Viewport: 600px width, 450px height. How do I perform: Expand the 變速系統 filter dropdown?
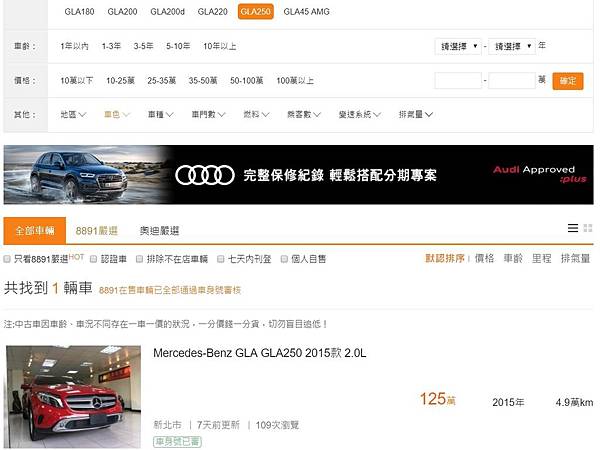[x=360, y=114]
